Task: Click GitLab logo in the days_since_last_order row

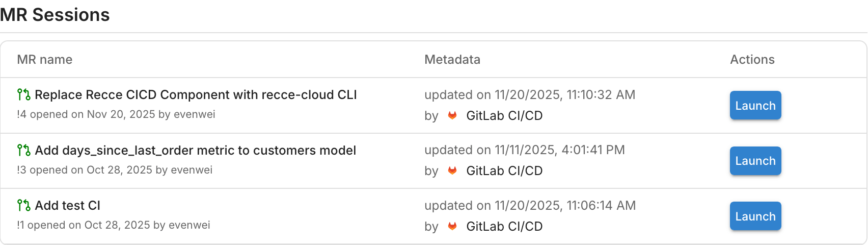Action: [452, 170]
